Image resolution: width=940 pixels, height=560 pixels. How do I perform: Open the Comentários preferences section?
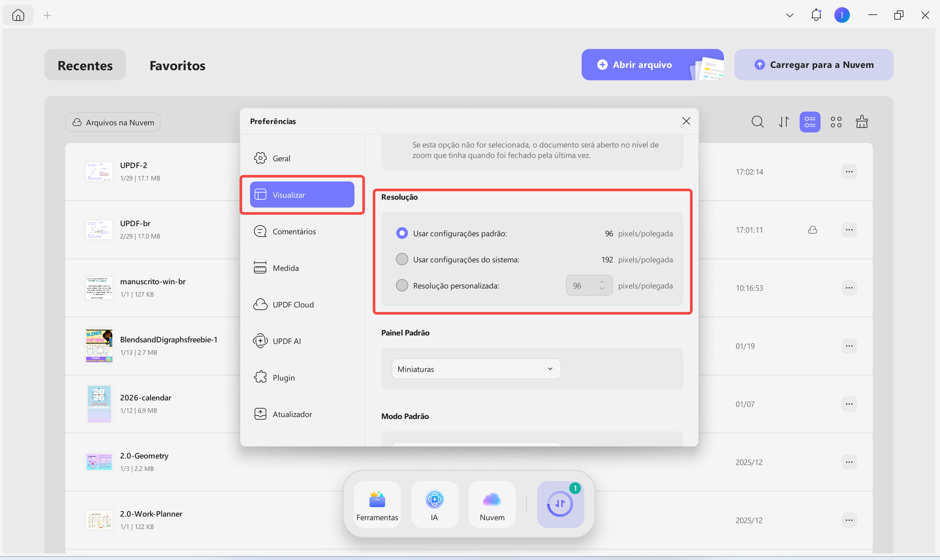click(x=294, y=231)
